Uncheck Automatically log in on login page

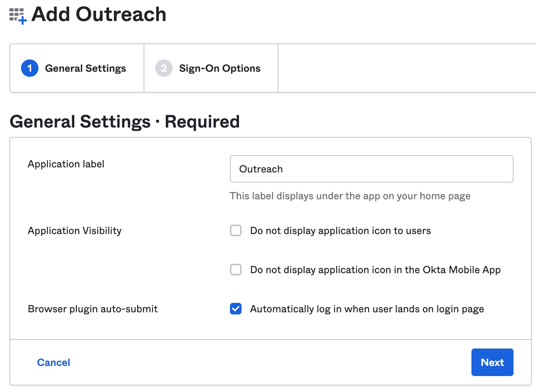[x=236, y=309]
